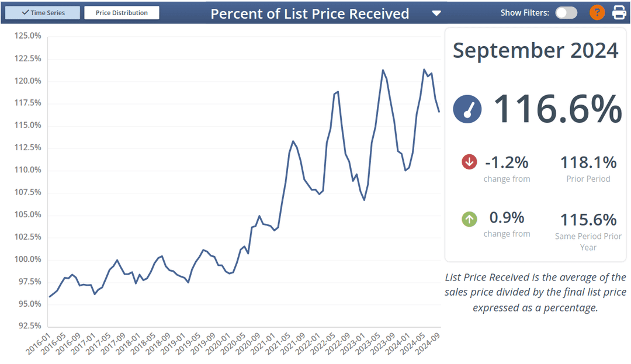Click the -1.2% change figure
This screenshot has width=631, height=364.
coord(507,162)
